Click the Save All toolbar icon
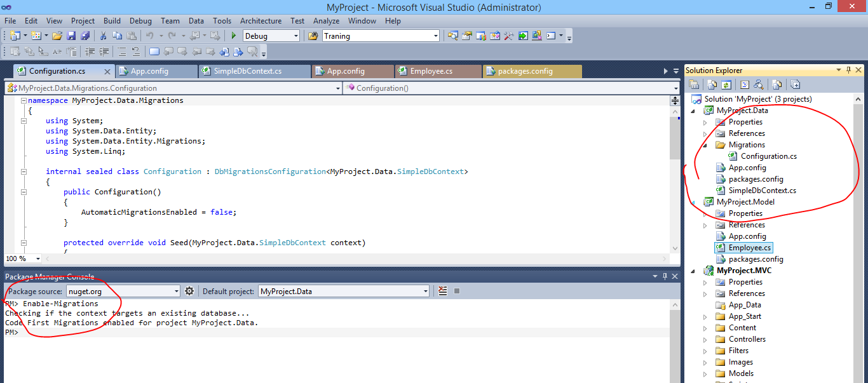The height and width of the screenshot is (383, 868). [85, 36]
